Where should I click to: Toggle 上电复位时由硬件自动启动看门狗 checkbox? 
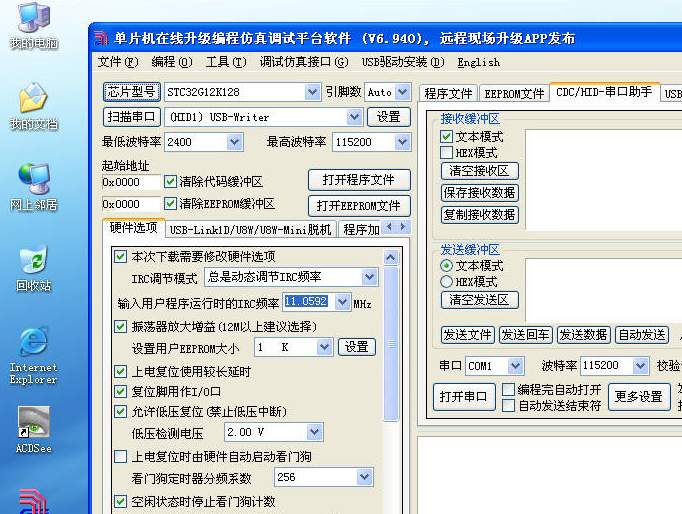120,457
